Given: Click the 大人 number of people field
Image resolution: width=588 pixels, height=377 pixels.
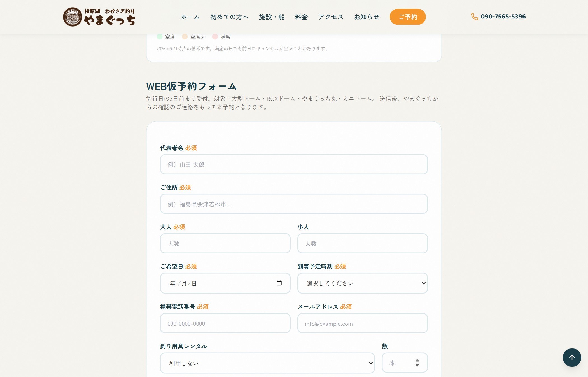Looking at the screenshot, I should coord(225,243).
